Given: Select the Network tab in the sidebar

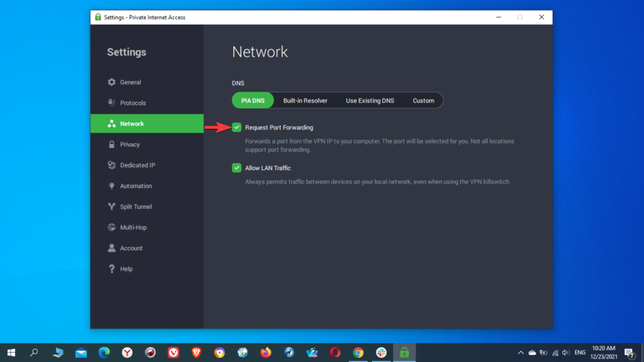Looking at the screenshot, I should 147,124.
